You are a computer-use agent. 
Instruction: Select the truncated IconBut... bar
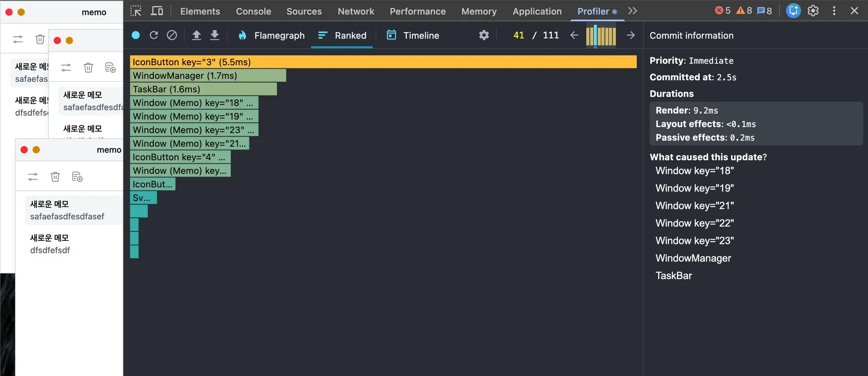pyautogui.click(x=153, y=184)
